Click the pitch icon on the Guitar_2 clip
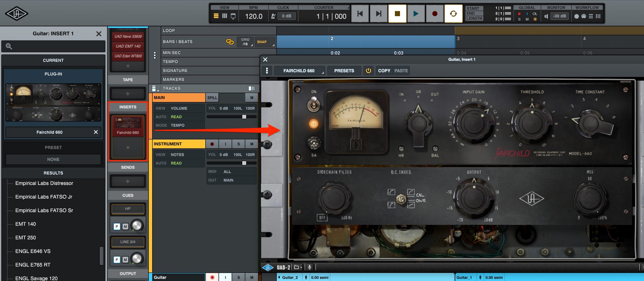This screenshot has height=281, width=644. click(x=306, y=277)
